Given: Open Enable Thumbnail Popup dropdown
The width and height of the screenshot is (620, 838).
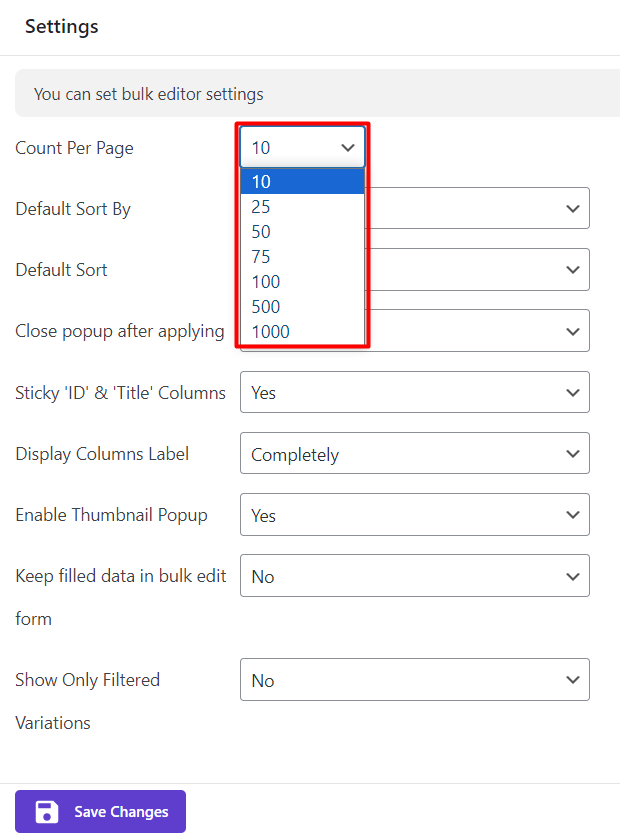Looking at the screenshot, I should click(x=414, y=515).
